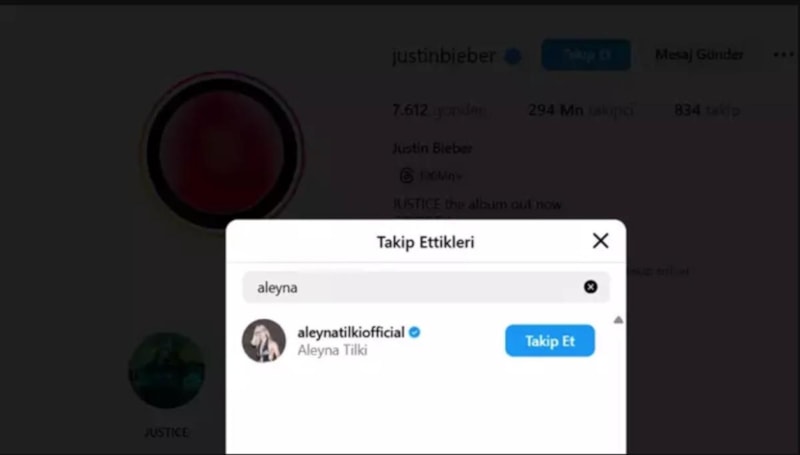This screenshot has height=455, width=800.
Task: Open the JUSTICE highlight thumbnail
Action: tap(166, 370)
